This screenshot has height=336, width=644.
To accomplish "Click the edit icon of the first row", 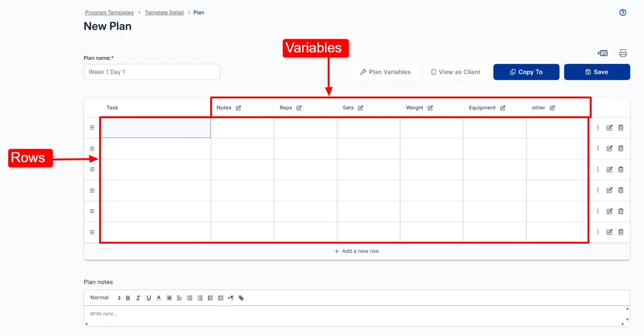I will [610, 128].
